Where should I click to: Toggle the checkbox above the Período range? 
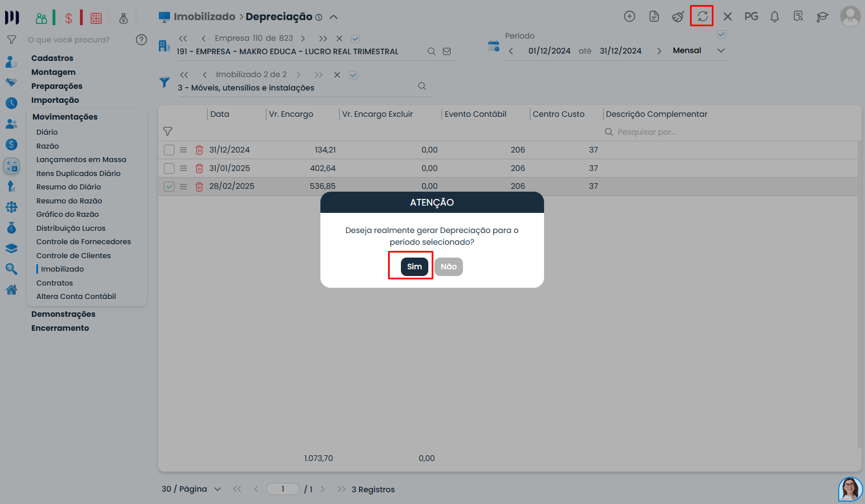pyautogui.click(x=721, y=35)
